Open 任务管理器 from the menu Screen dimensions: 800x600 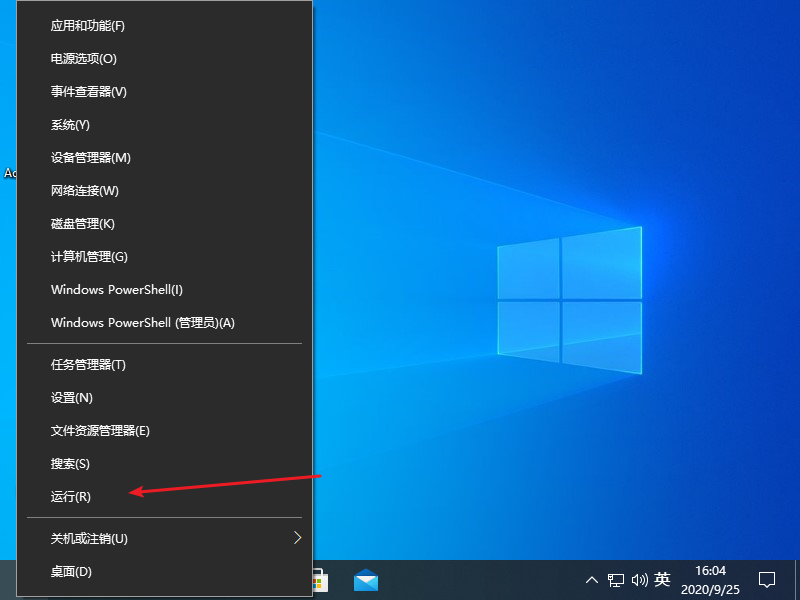point(80,364)
